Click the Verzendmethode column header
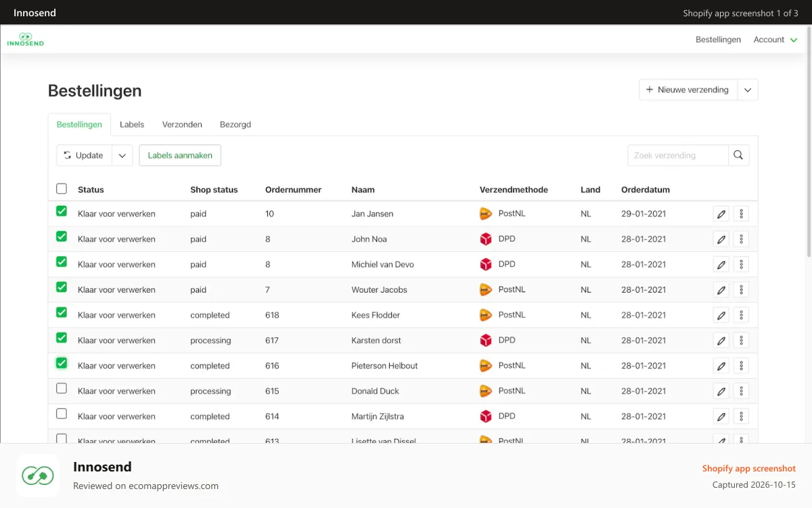 pyautogui.click(x=514, y=190)
